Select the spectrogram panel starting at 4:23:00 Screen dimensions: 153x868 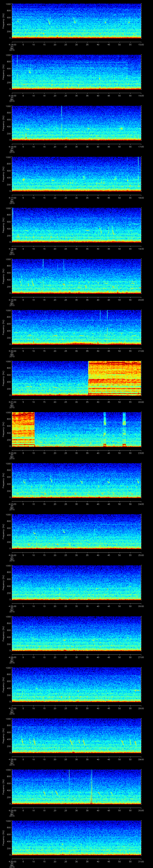coord(77,481)
